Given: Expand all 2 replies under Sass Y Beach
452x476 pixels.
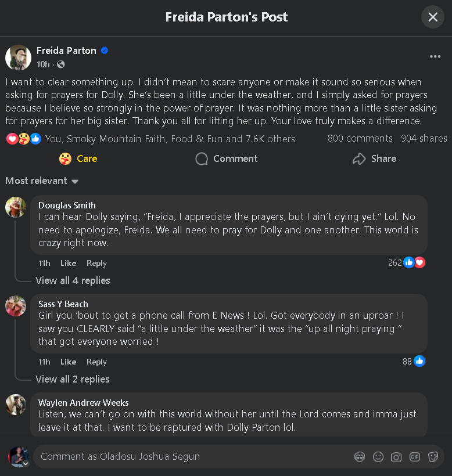Looking at the screenshot, I should pos(73,379).
